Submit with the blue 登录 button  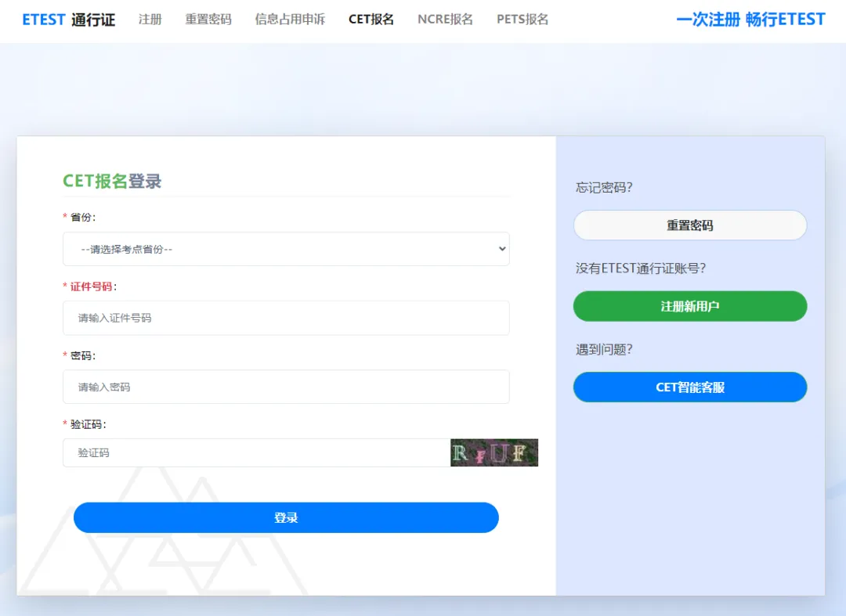pyautogui.click(x=286, y=518)
